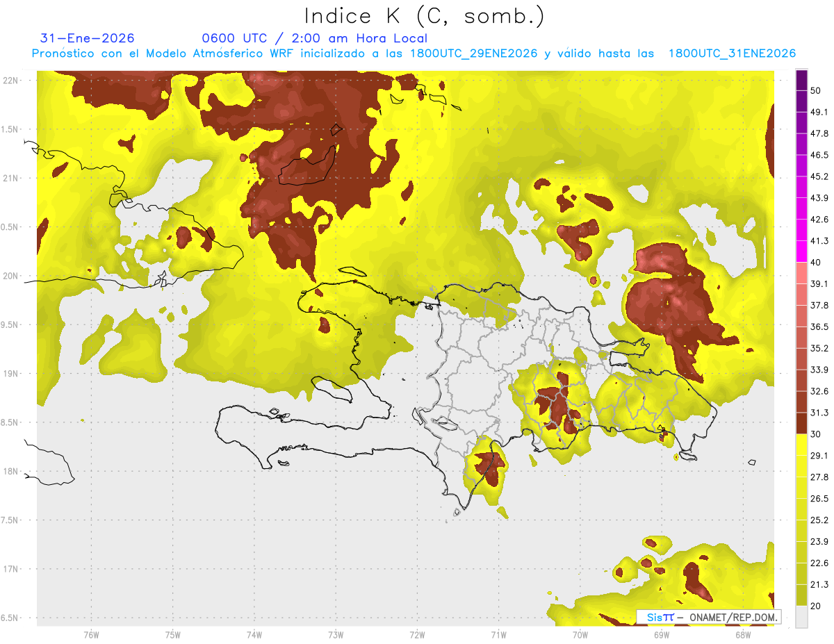
Task: Click the '45.2' color scale value
Action: [x=819, y=176]
